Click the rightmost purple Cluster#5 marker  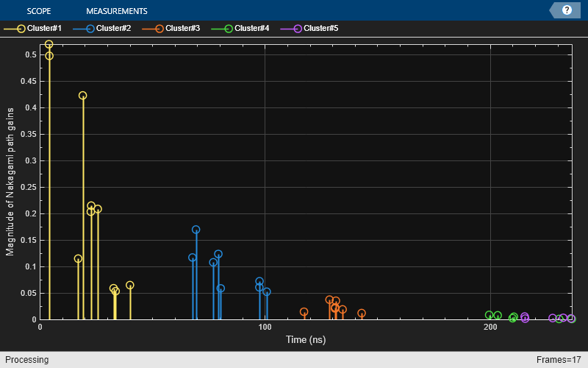[x=571, y=319]
